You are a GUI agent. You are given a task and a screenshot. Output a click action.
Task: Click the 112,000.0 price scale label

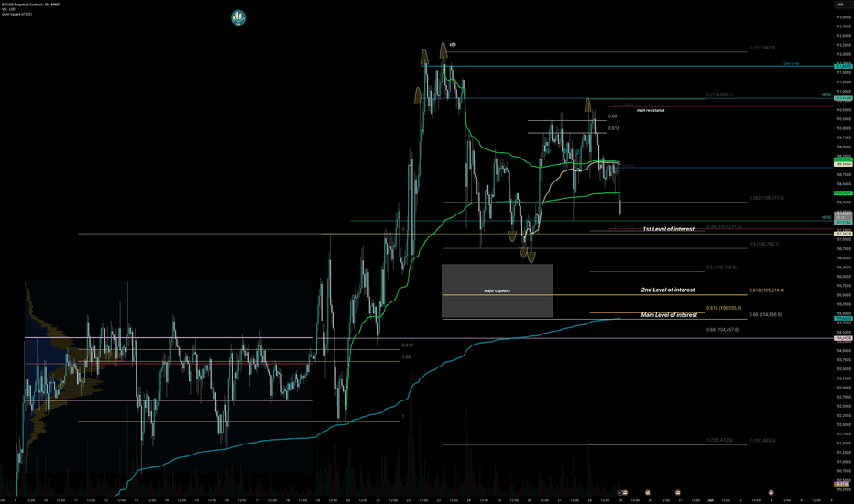point(844,54)
